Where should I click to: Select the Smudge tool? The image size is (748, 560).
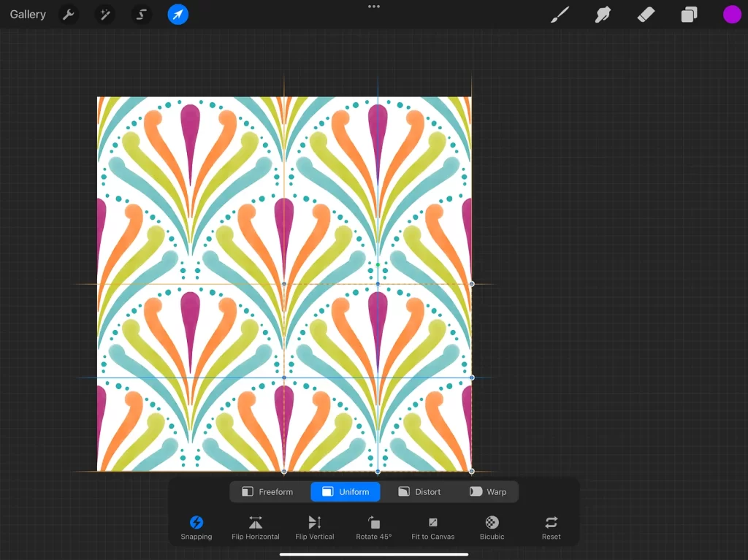tap(603, 15)
